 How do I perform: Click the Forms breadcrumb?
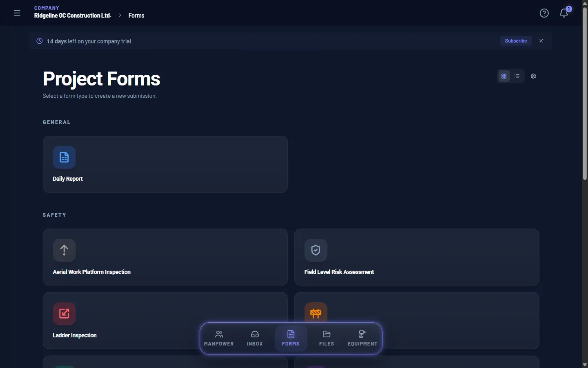136,16
